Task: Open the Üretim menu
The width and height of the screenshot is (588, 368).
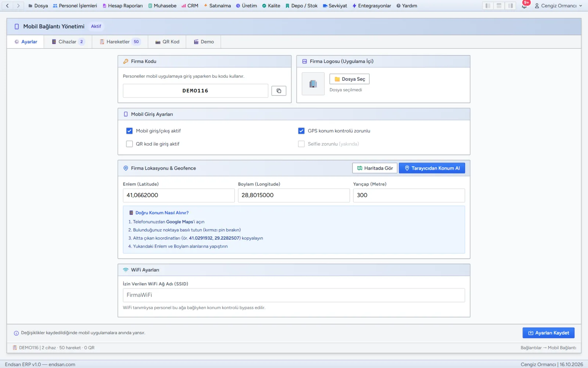Action: (246, 6)
